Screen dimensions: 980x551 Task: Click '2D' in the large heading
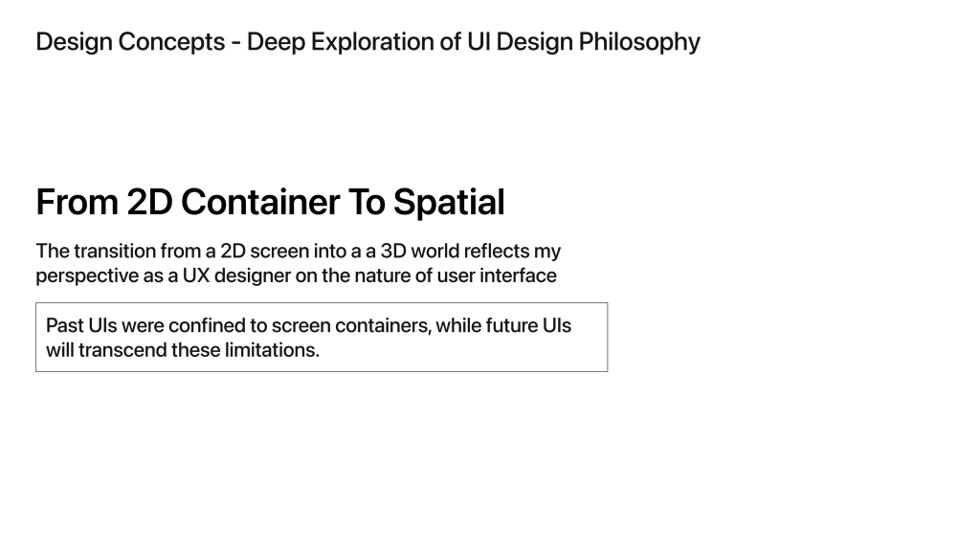[149, 202]
